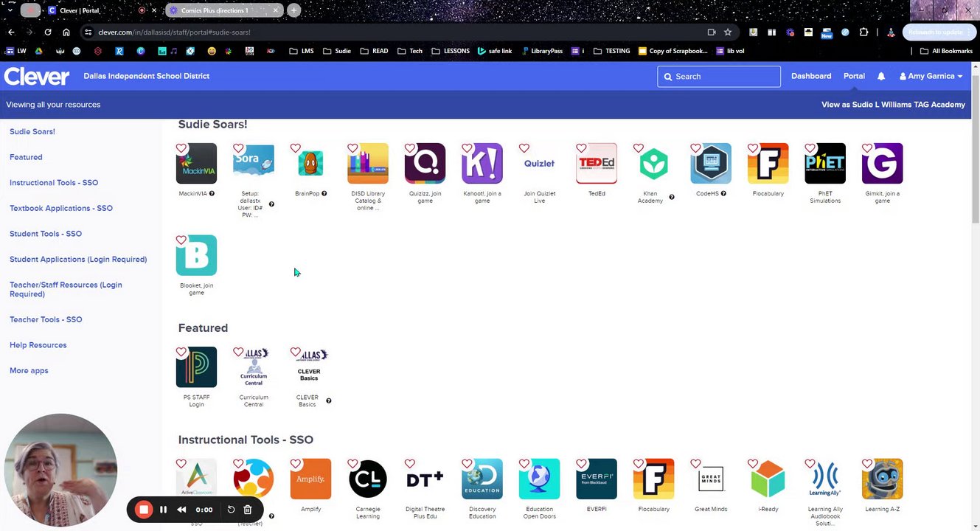This screenshot has width=980, height=531.
Task: Open Learning Ally Audiobook app
Action: click(x=825, y=479)
